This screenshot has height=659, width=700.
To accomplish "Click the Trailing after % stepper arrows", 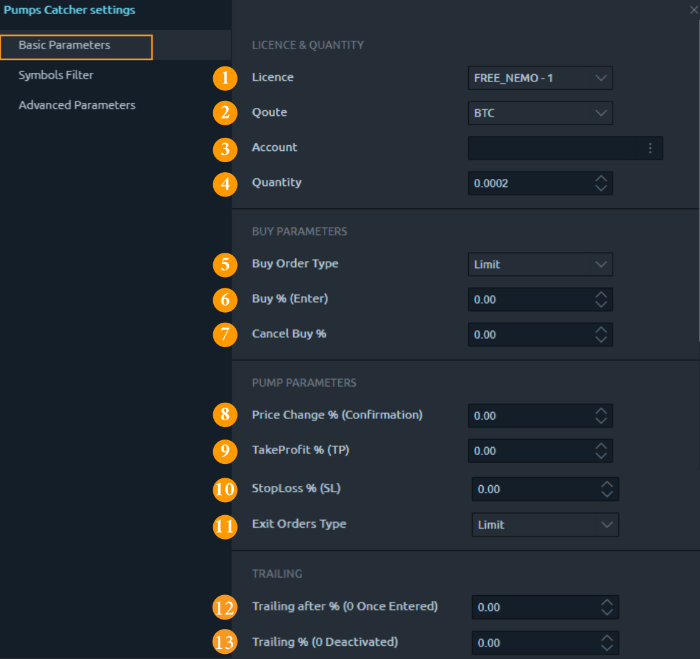I will tap(606, 607).
